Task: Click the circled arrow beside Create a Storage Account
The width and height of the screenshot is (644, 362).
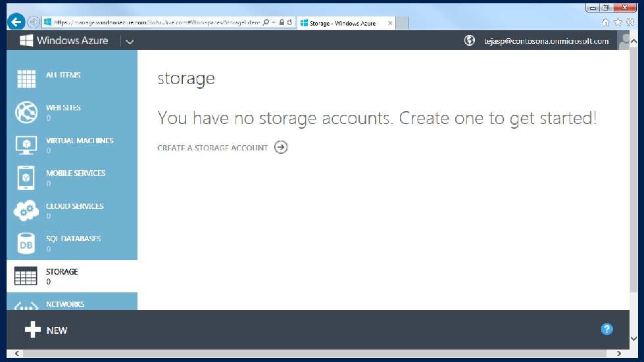Action: 281,147
